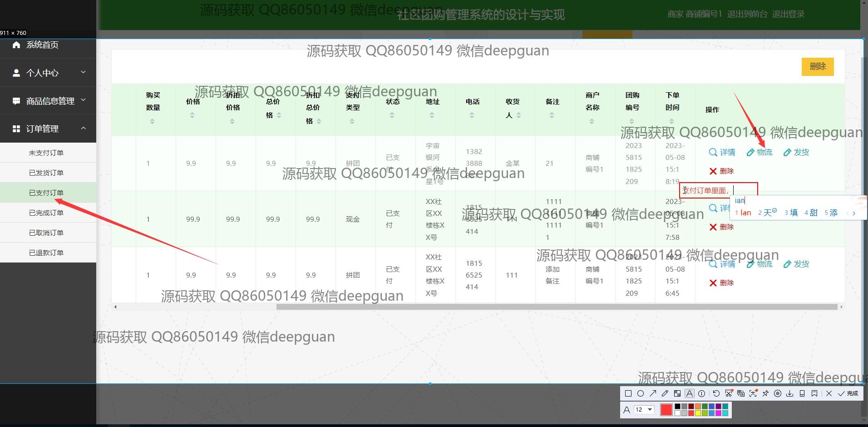
Task: Save screenshot with download icon
Action: tap(790, 393)
